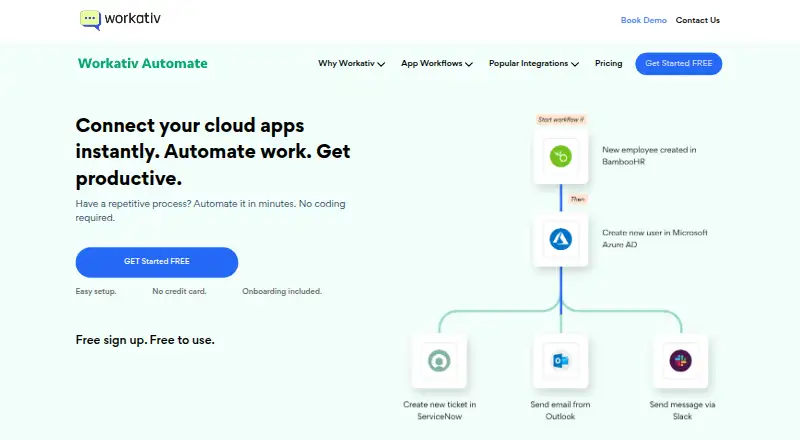The height and width of the screenshot is (440, 800).
Task: Click the Workativ chat bubble logo icon
Action: pyautogui.click(x=90, y=20)
